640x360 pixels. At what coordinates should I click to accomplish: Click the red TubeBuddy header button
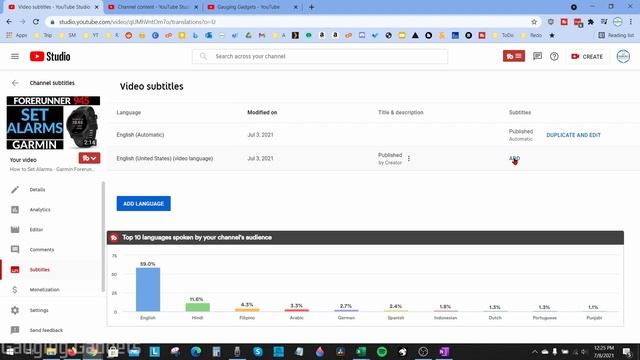(514, 56)
